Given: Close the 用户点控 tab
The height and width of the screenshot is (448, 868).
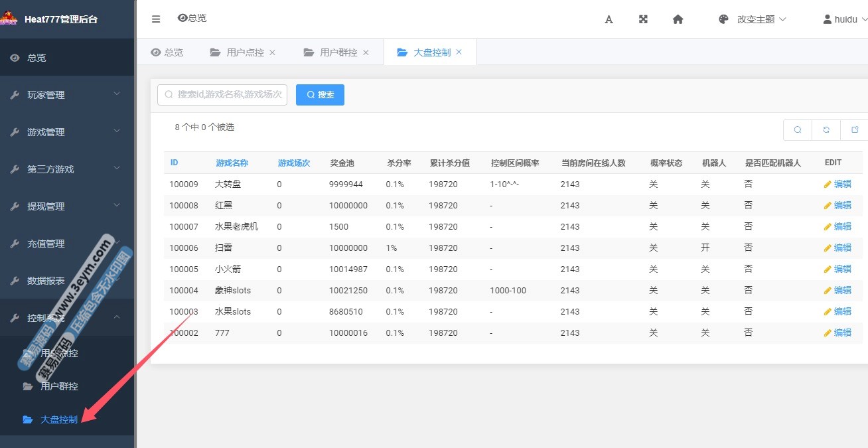Looking at the screenshot, I should tap(272, 52).
